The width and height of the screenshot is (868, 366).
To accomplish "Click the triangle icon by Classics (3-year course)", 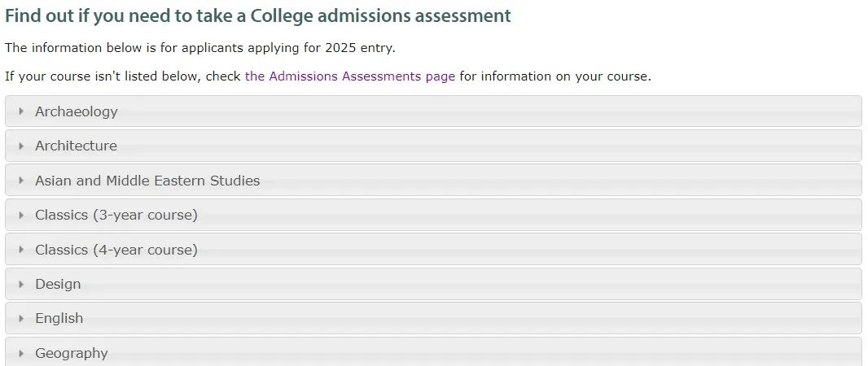I will click(x=21, y=215).
